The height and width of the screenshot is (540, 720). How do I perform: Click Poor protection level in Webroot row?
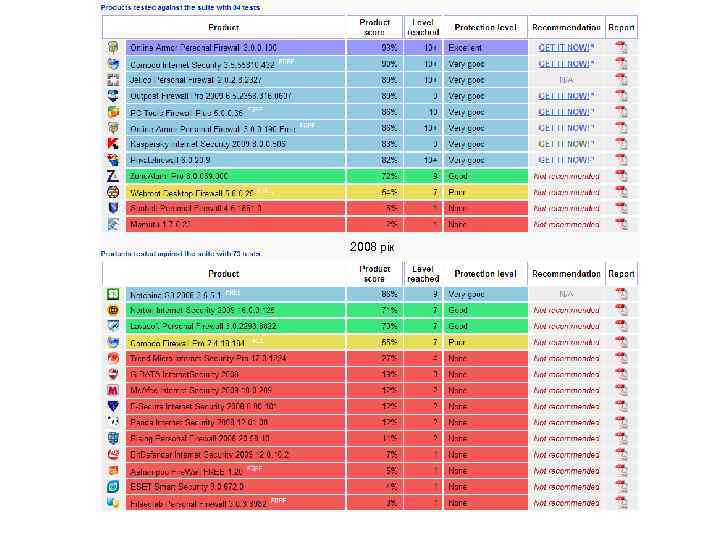(485, 192)
